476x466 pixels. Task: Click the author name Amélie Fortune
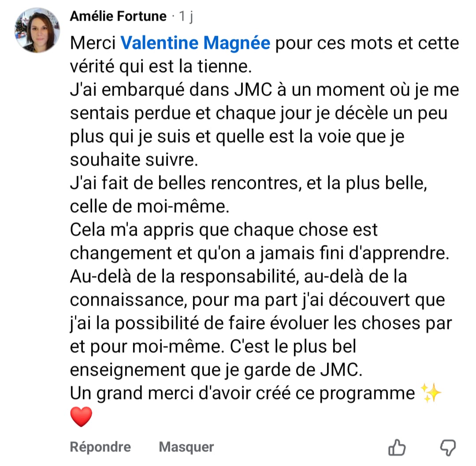click(118, 17)
